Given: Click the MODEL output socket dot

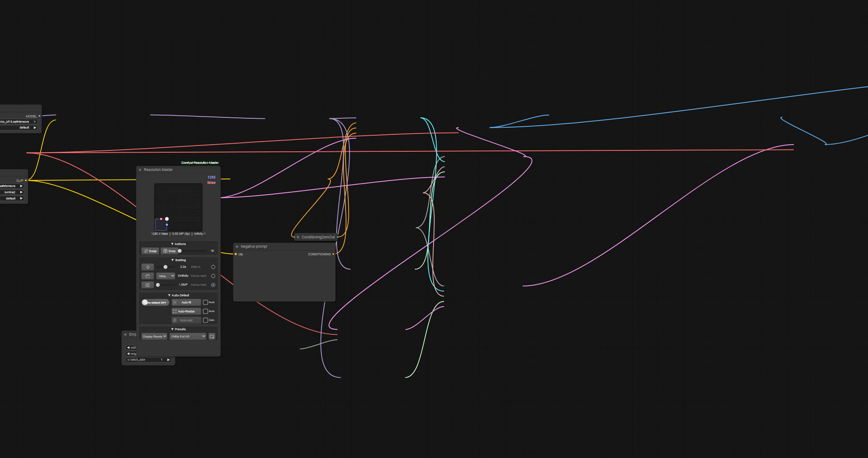Looking at the screenshot, I should coord(39,116).
